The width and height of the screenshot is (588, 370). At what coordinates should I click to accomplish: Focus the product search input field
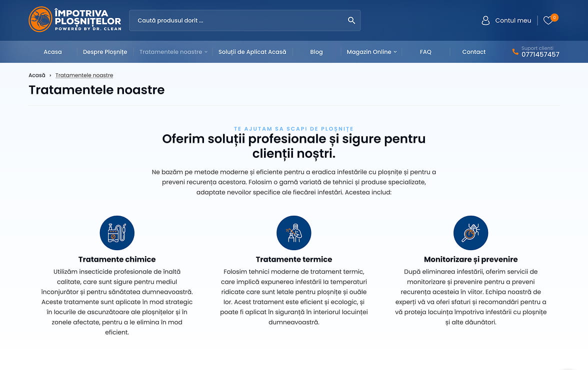tap(237, 20)
